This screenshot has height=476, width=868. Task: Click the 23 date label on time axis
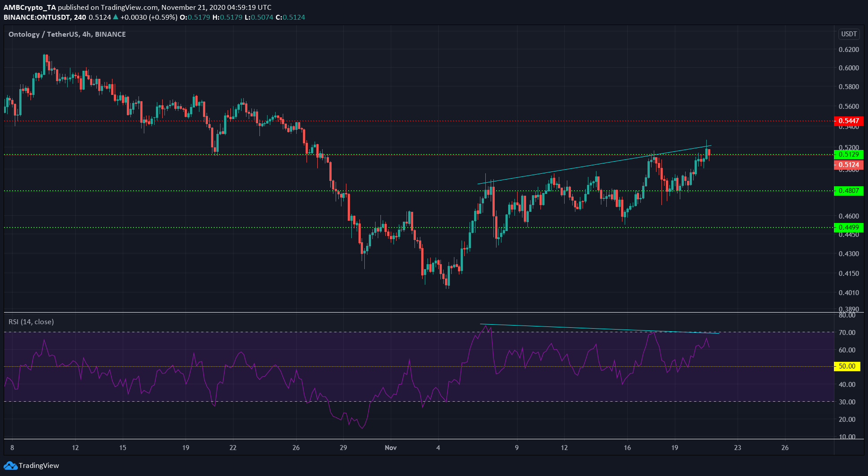pos(738,448)
